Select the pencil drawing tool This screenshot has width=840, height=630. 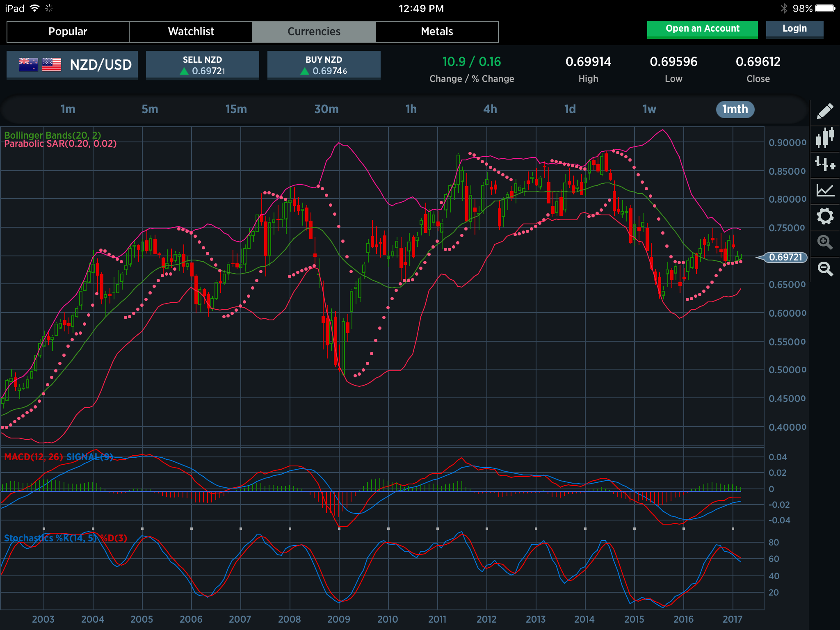[825, 111]
